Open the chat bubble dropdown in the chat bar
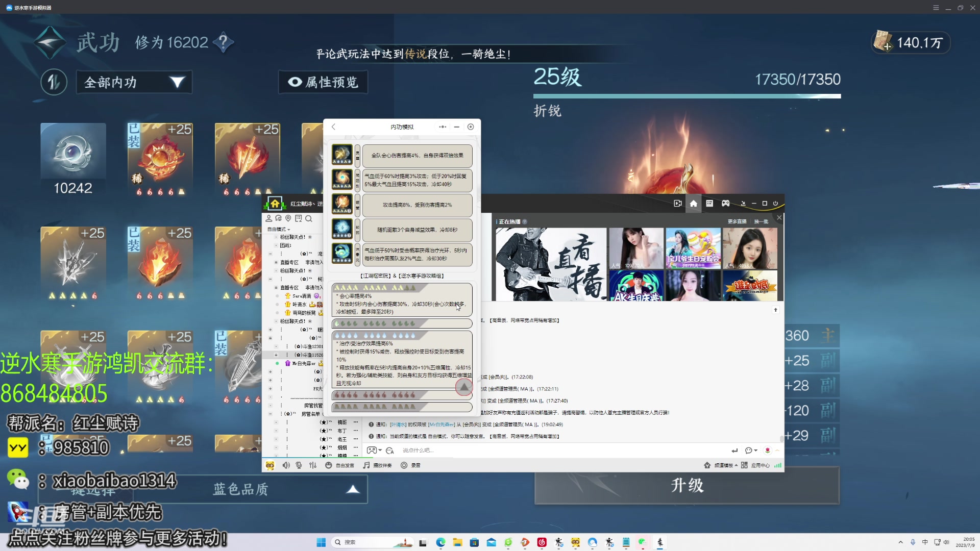 [x=751, y=450]
